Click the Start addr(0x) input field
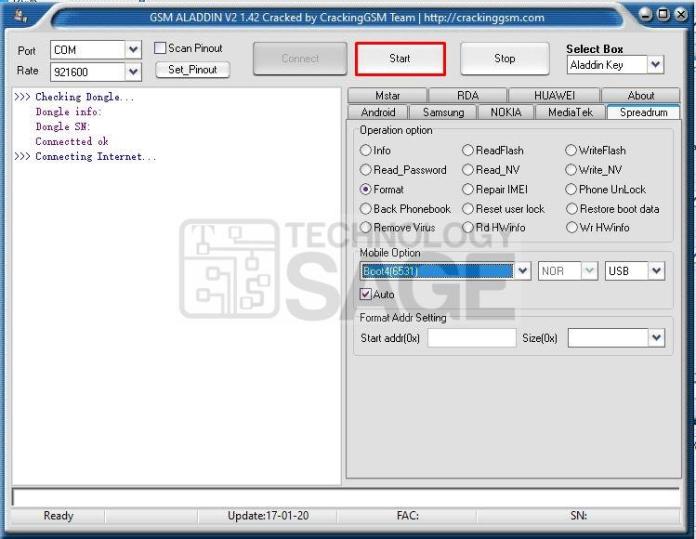696x539 pixels. point(472,338)
